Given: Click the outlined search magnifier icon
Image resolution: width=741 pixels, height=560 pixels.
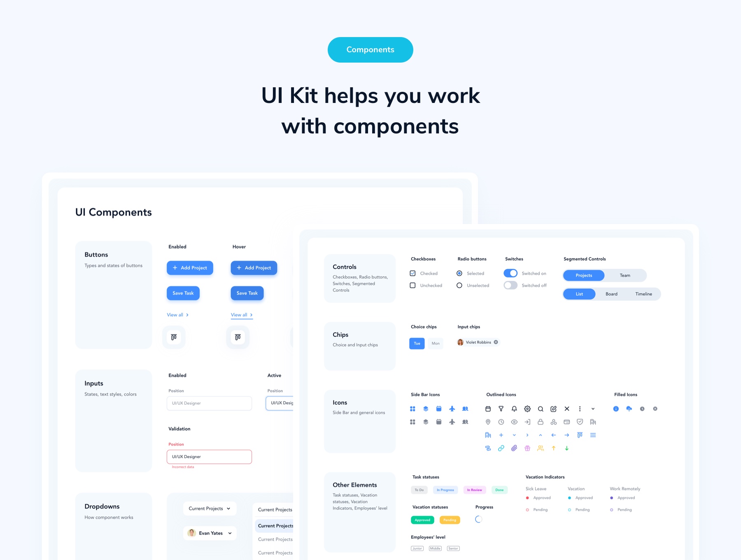Looking at the screenshot, I should pyautogui.click(x=541, y=409).
